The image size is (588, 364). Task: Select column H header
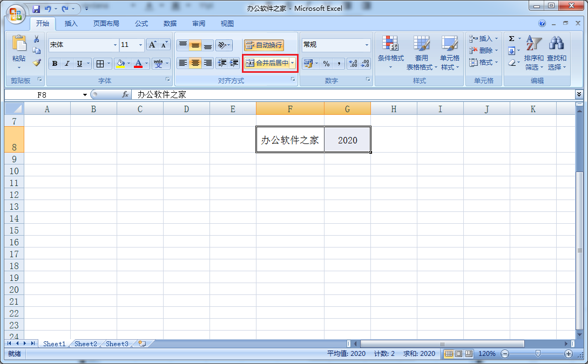[x=394, y=109]
